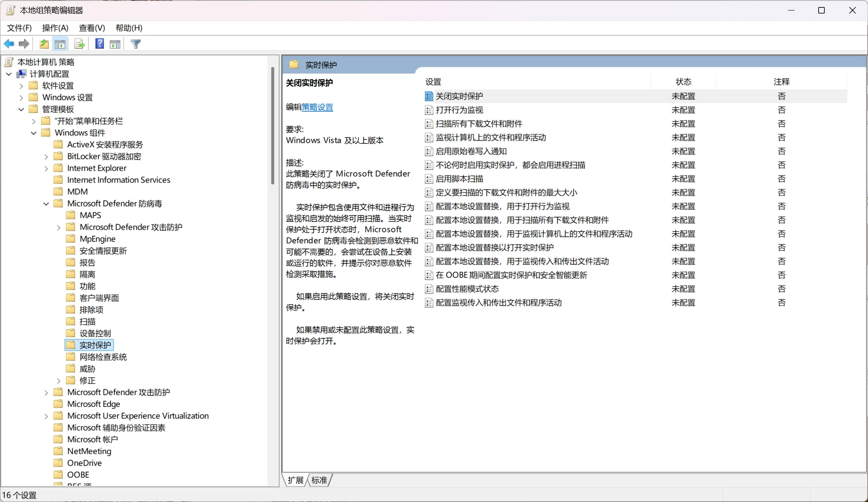This screenshot has height=502, width=868.
Task: Sort by the 注释 column header
Action: click(782, 82)
